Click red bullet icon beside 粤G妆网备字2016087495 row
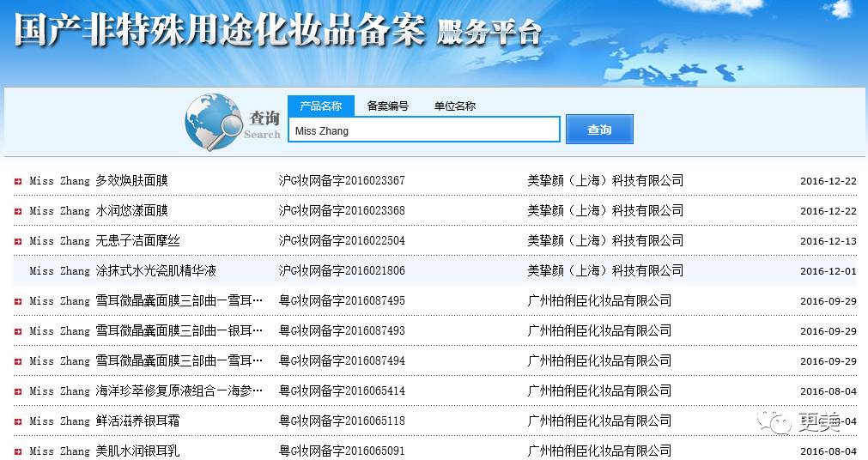 [18, 301]
